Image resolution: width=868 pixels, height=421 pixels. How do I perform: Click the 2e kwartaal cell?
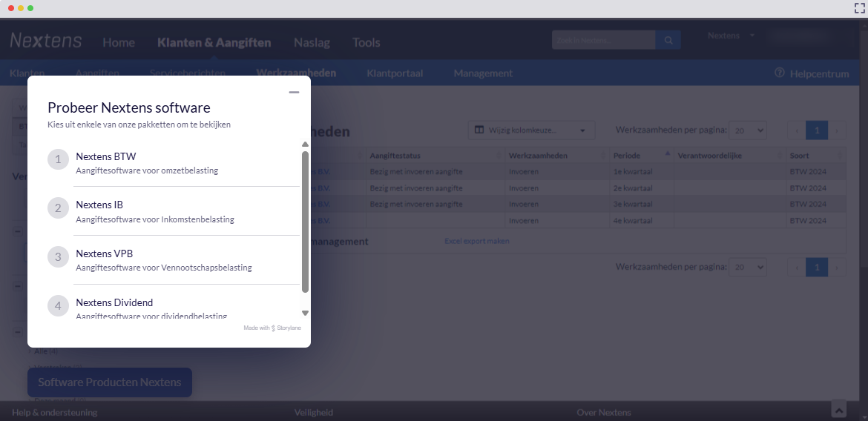tap(642, 188)
